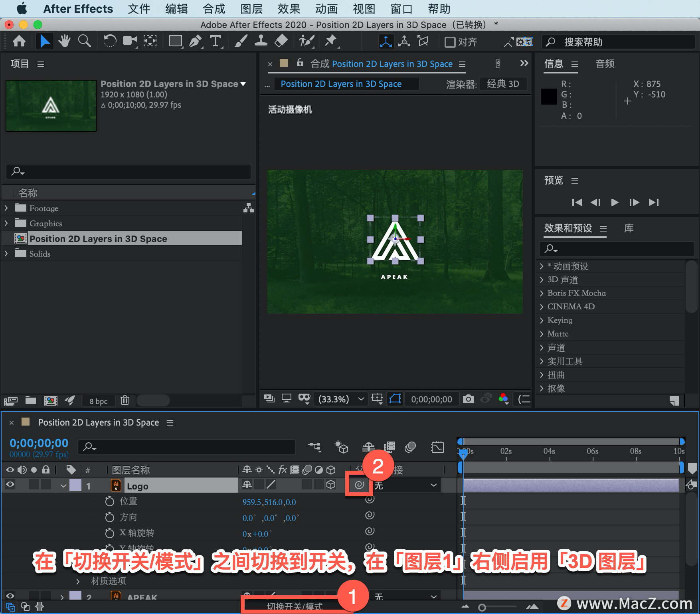Toggle the quality slash switch for Logo layer
This screenshot has height=614, width=700.
click(x=271, y=484)
